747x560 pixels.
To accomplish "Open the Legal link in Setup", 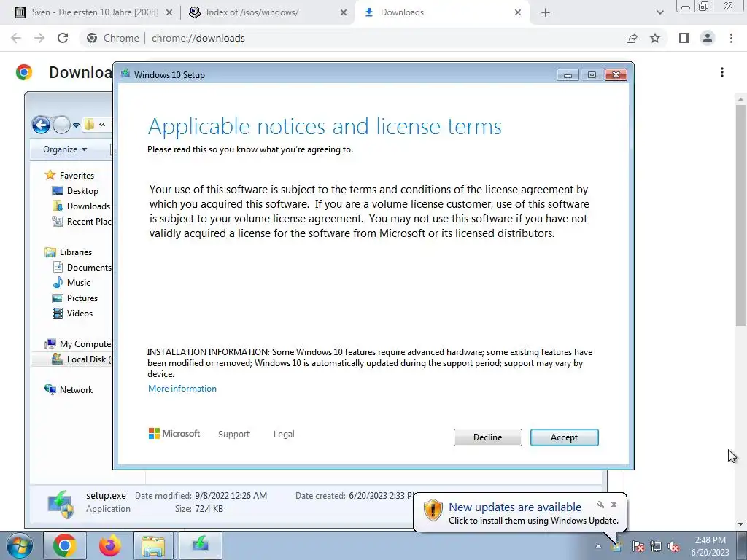I will (284, 435).
